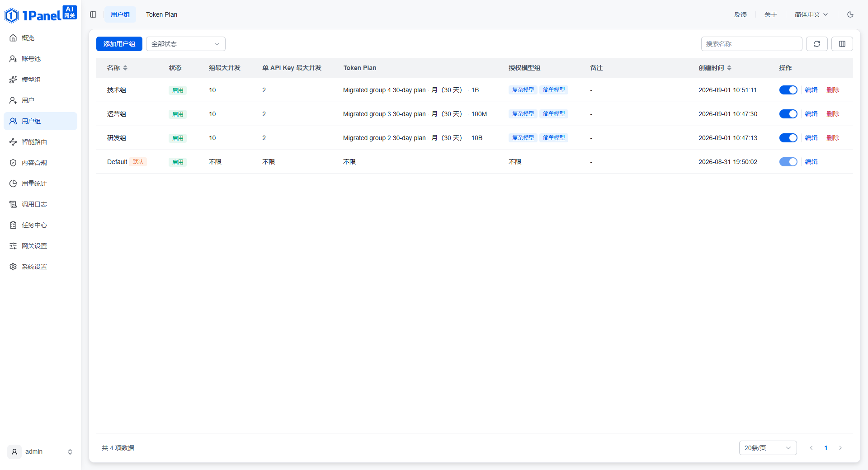This screenshot has height=470, width=868.
Task: Edit the 技术组 row
Action: (811, 90)
